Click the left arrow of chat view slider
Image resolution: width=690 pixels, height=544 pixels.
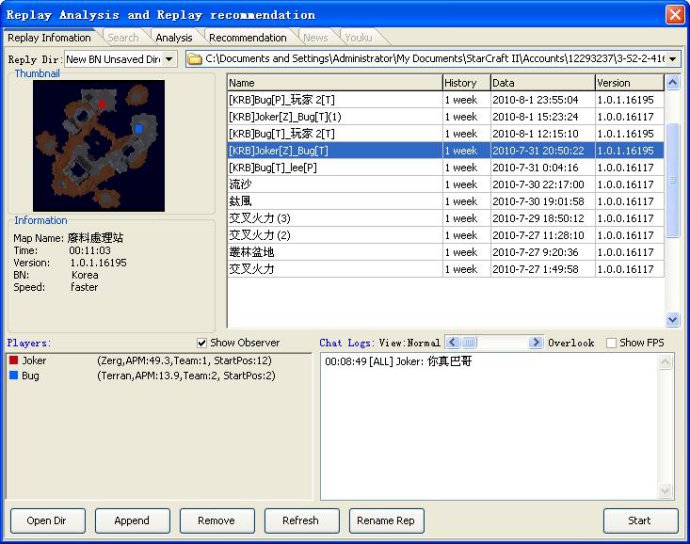[451, 343]
